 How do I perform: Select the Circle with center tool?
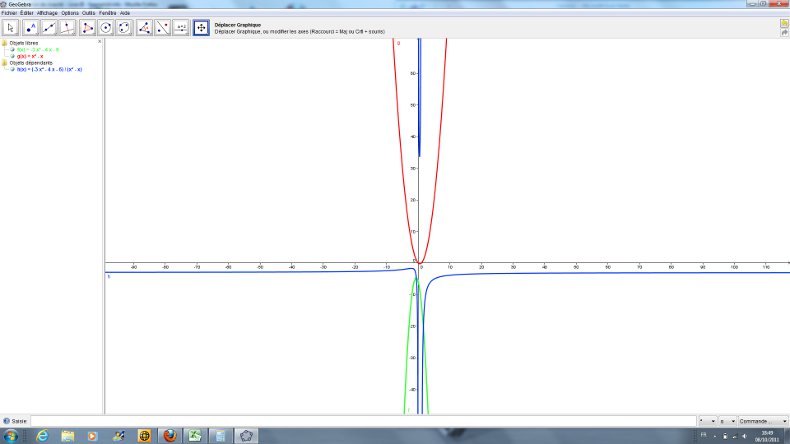tap(105, 28)
